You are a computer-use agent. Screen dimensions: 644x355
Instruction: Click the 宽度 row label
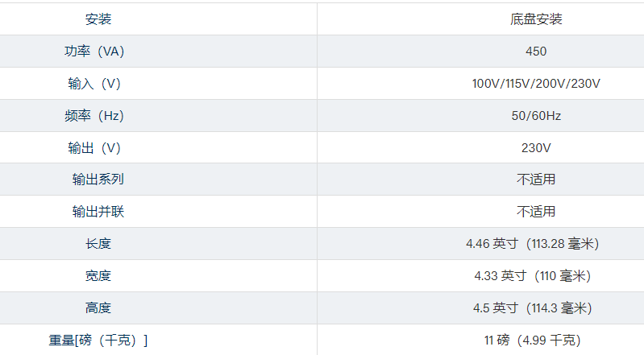click(98, 276)
